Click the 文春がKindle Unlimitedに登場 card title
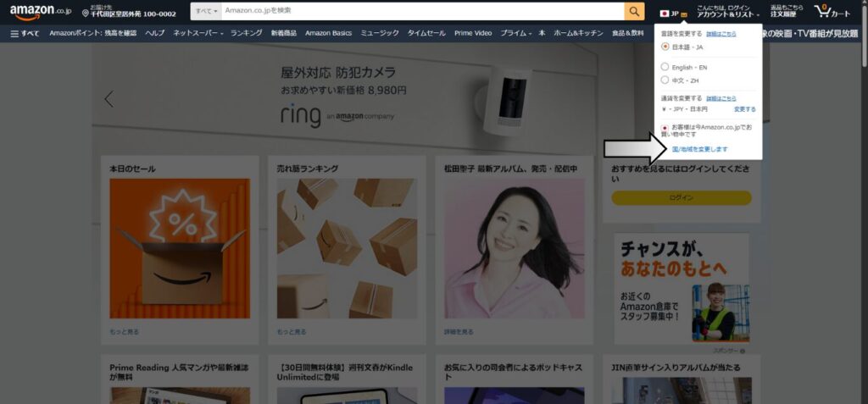 (x=347, y=372)
